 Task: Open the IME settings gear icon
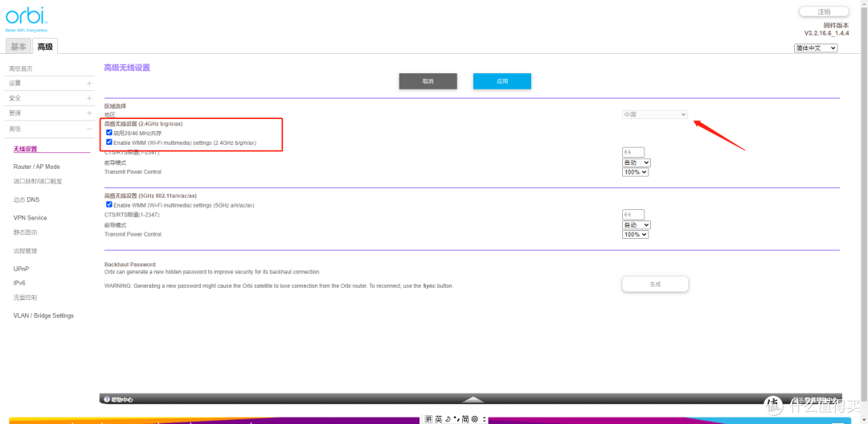[474, 419]
